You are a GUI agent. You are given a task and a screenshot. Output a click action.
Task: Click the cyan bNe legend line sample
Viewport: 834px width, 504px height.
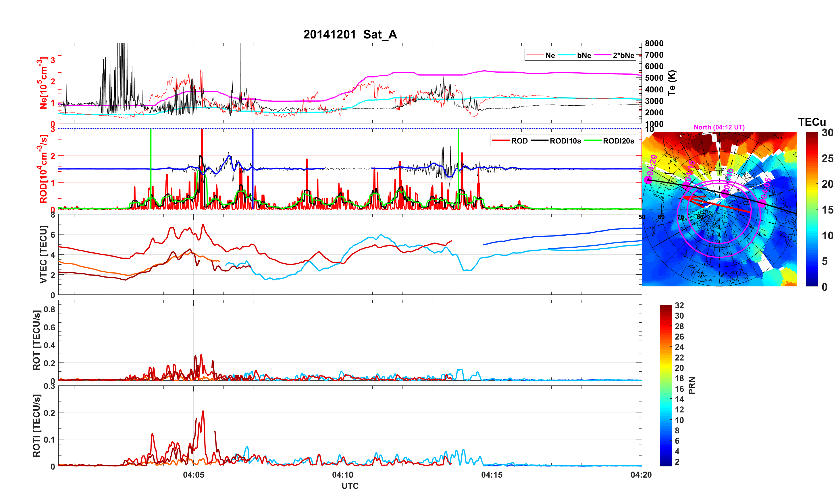tap(566, 55)
